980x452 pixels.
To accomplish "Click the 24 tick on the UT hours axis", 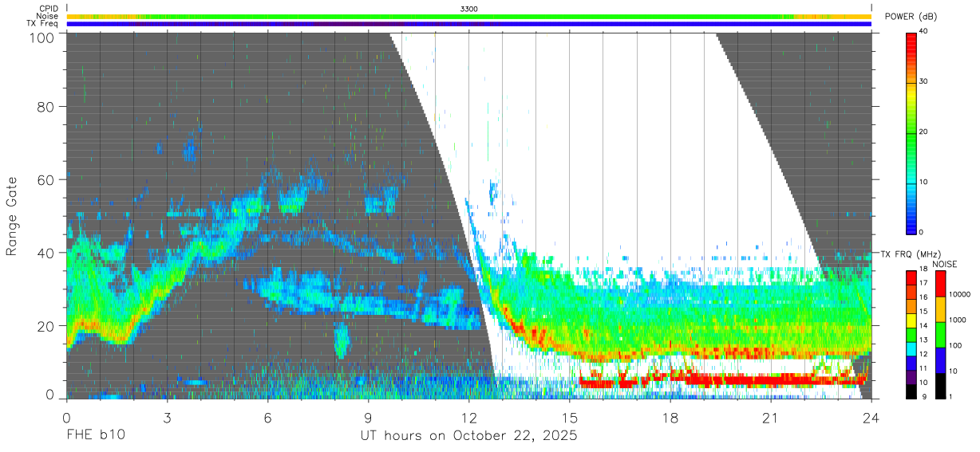I will click(x=871, y=419).
